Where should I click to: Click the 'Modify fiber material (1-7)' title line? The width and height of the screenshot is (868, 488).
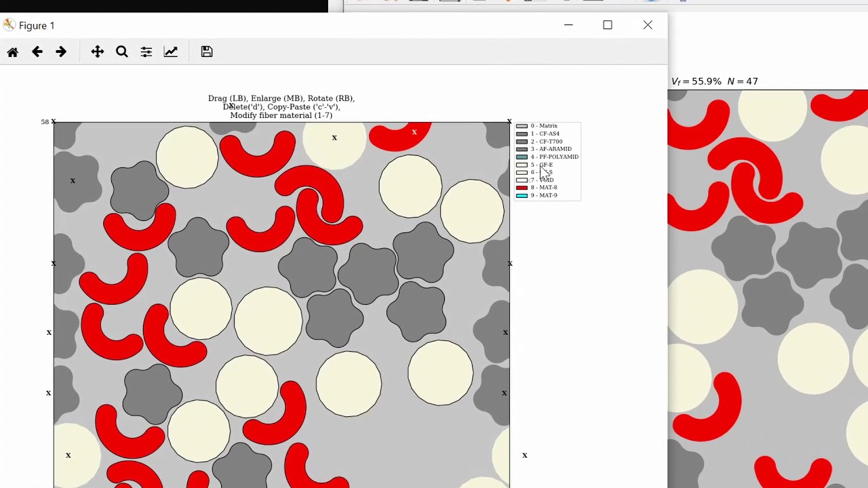(281, 115)
